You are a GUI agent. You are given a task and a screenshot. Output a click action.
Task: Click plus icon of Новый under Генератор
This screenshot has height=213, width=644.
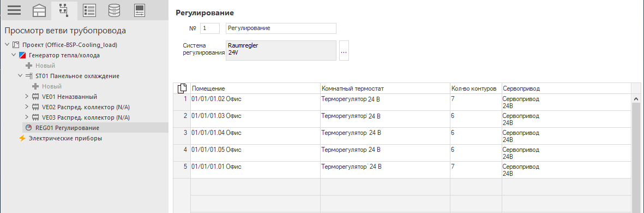coord(29,66)
